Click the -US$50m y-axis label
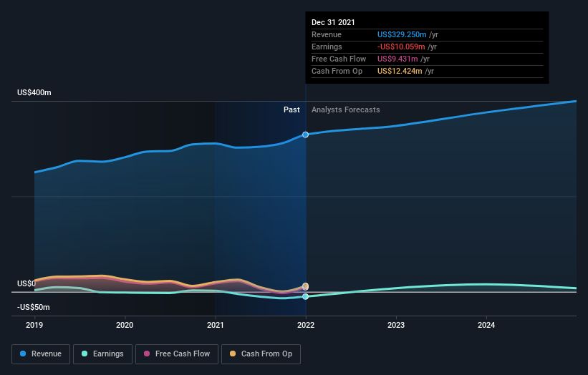Viewport: 588px width, 375px height. coord(34,307)
